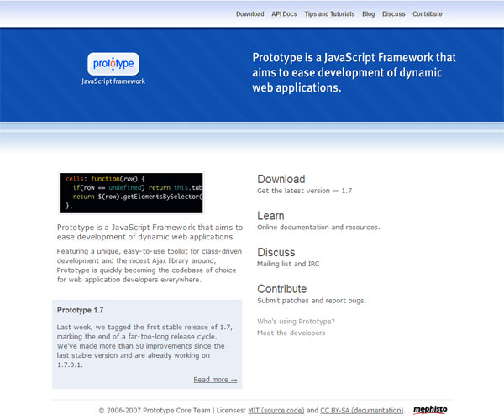This screenshot has width=504, height=420.
Task: Open API Docs in the top navigation
Action: [x=284, y=14]
